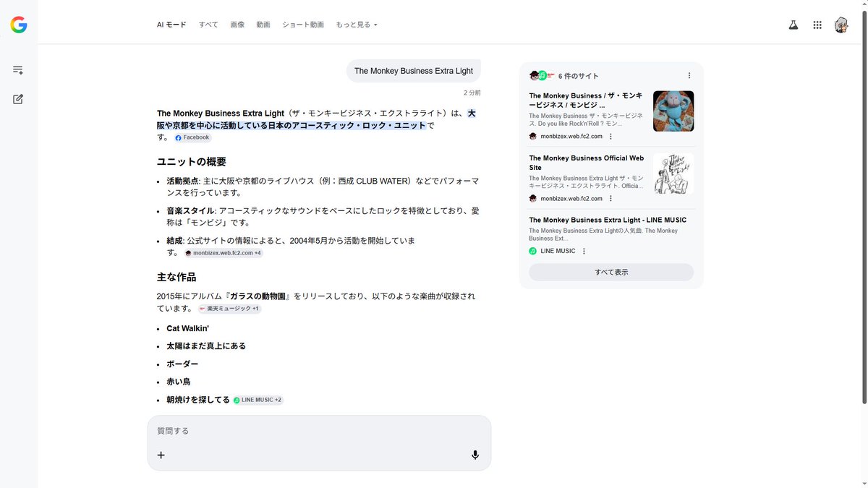The image size is (868, 488).
Task: Click the ボーダー list item
Action: pyautogui.click(x=182, y=364)
